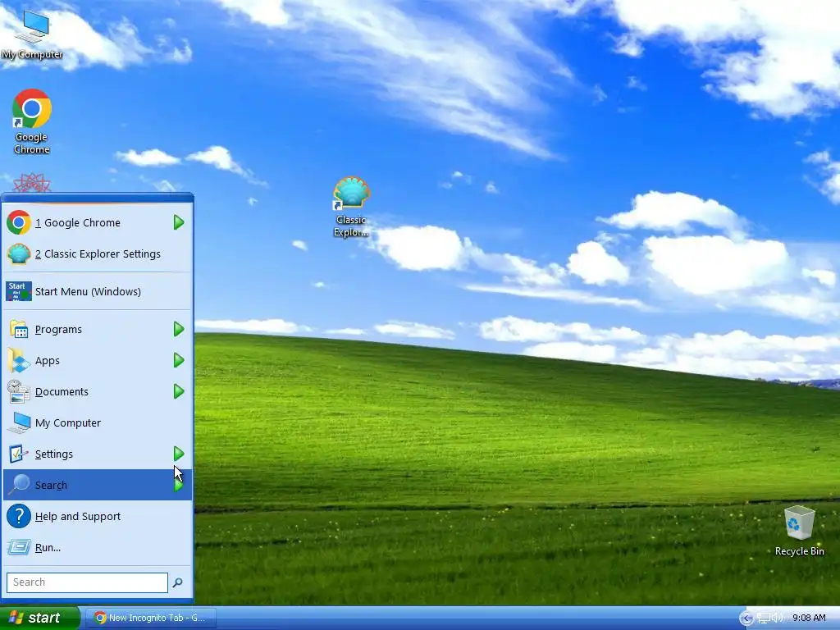The height and width of the screenshot is (630, 840).
Task: Click My Computer icon in start menu
Action: (x=20, y=422)
